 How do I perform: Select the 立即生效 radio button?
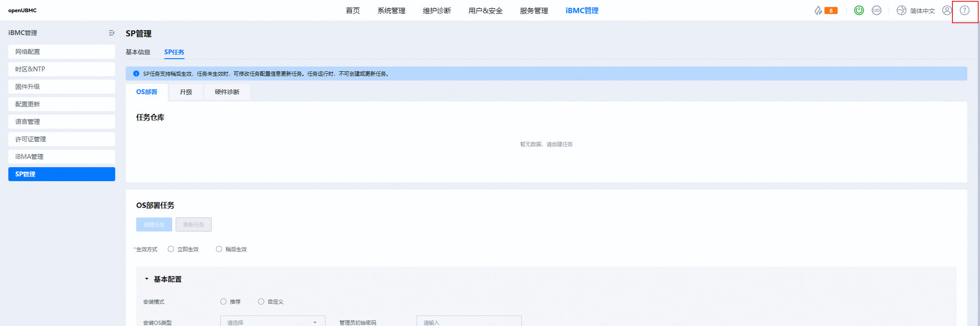(x=171, y=249)
